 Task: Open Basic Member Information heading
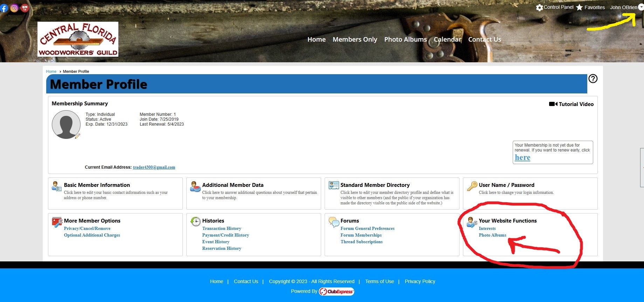click(x=97, y=185)
